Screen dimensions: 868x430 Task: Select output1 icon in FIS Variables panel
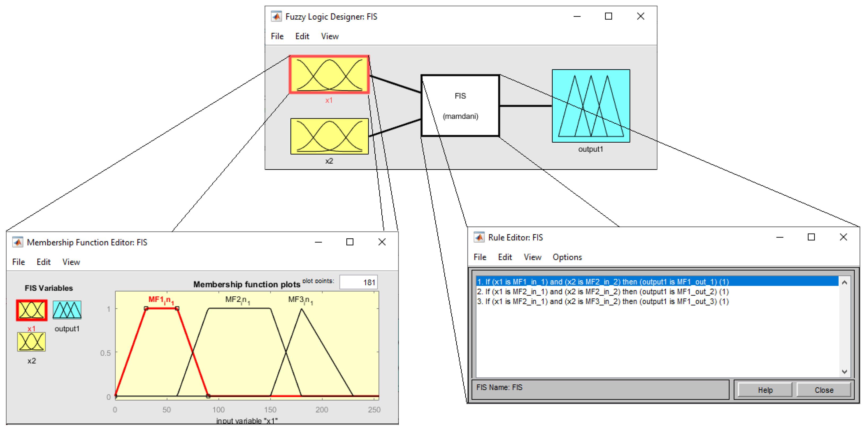click(x=67, y=310)
